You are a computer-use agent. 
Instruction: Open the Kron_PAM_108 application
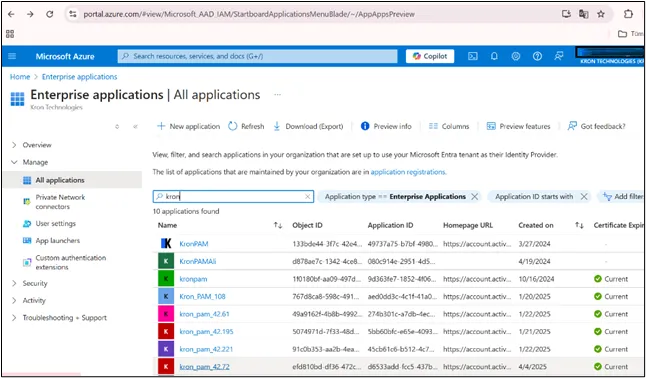coord(202,296)
